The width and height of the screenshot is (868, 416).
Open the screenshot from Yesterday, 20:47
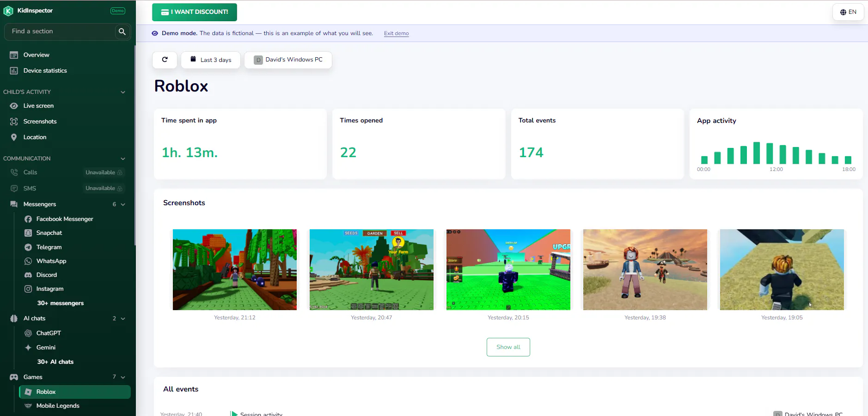(x=372, y=269)
